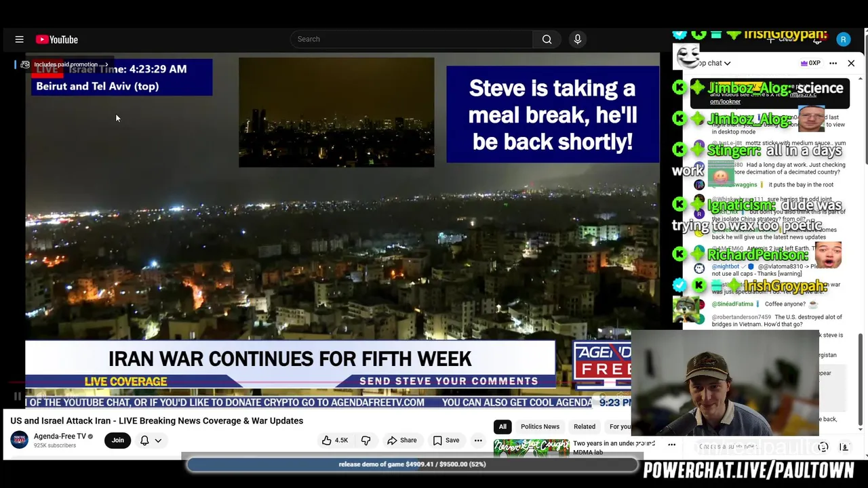Click the 925K subscribers text
868x488 pixels.
[55, 446]
